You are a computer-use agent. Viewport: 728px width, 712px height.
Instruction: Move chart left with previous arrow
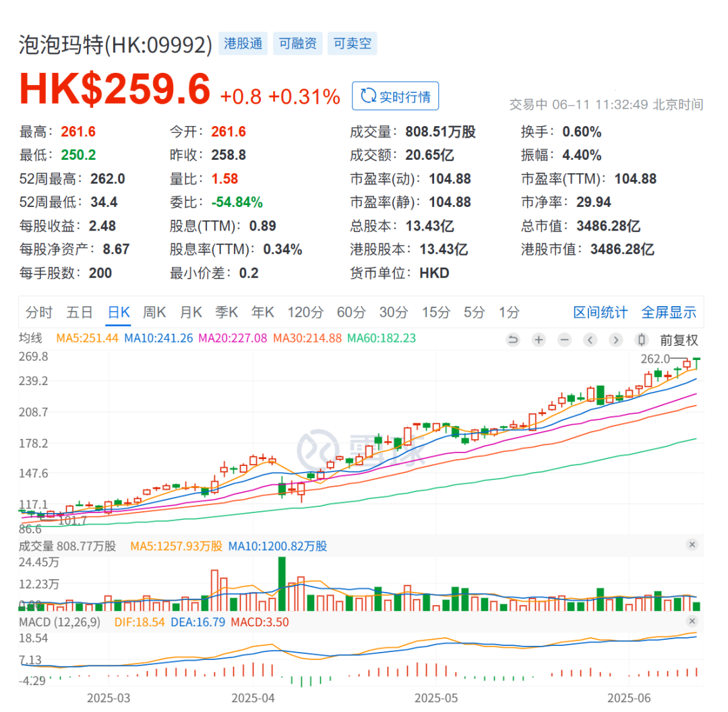590,340
